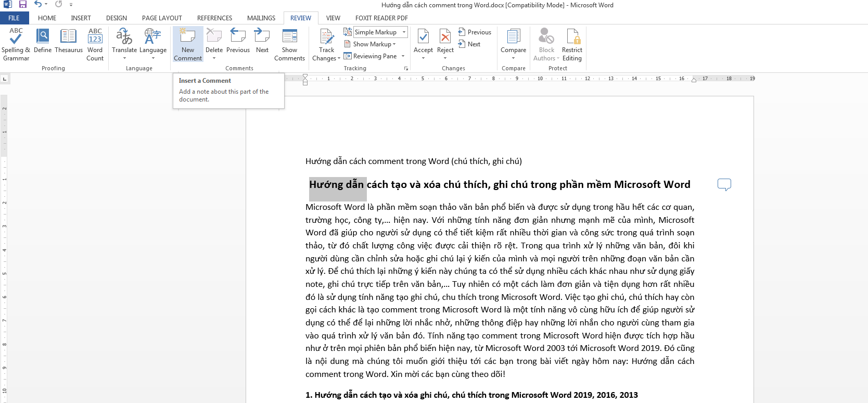Open the FILE menu tab
The width and height of the screenshot is (868, 403).
(x=14, y=18)
